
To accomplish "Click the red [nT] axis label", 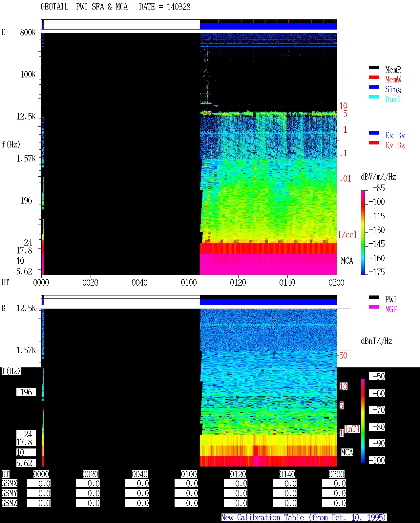I will [352, 429].
